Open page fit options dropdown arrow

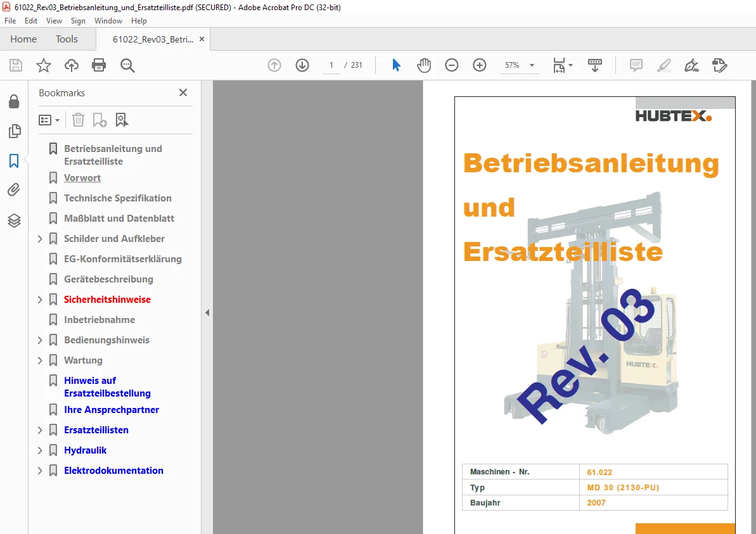click(x=571, y=65)
